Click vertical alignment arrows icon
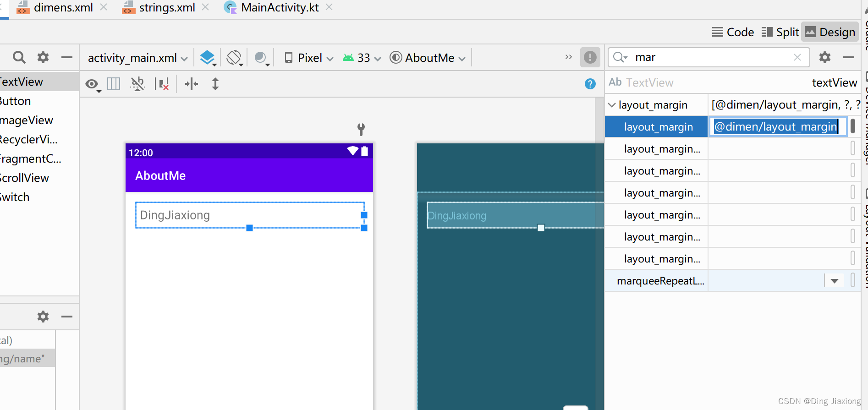 tap(215, 84)
